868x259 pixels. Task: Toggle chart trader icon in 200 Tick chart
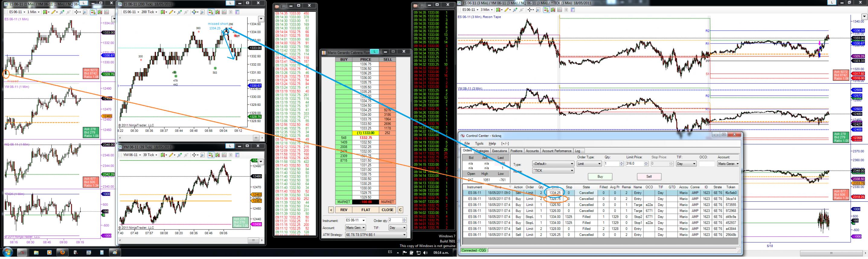pyautogui.click(x=211, y=12)
